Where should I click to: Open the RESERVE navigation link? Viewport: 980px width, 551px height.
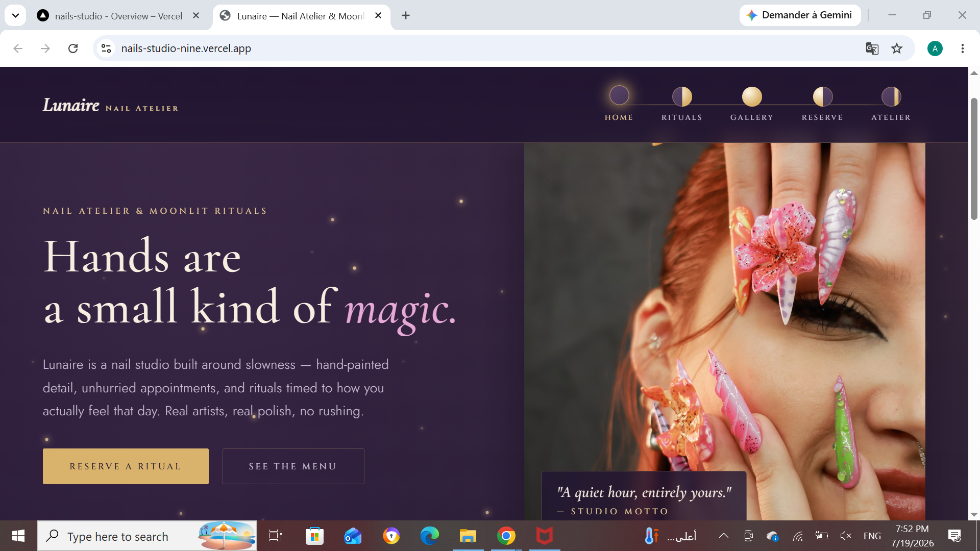822,117
